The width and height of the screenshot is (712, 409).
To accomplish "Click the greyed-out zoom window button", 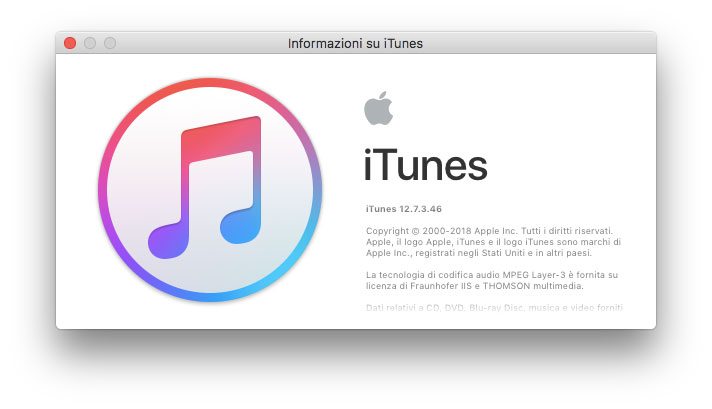I will coord(110,43).
